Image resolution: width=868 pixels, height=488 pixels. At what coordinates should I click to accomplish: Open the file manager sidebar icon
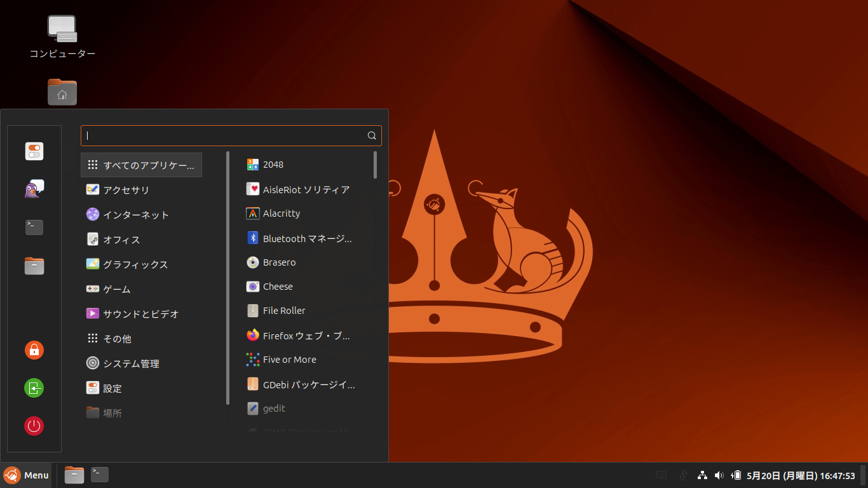coord(34,266)
